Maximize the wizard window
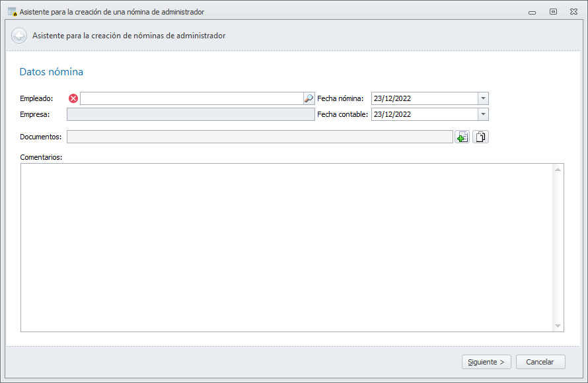The width and height of the screenshot is (588, 383). point(553,12)
